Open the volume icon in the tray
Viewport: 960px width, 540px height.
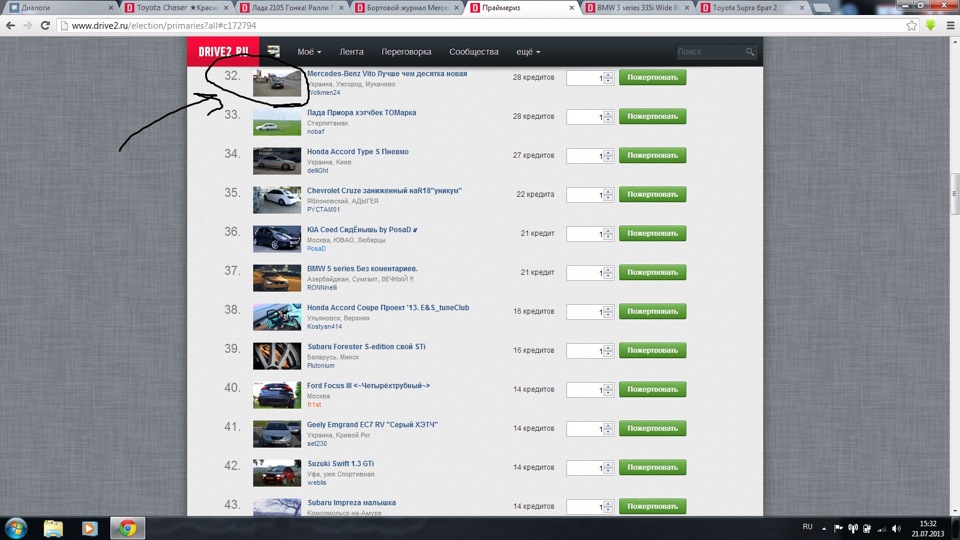(896, 528)
